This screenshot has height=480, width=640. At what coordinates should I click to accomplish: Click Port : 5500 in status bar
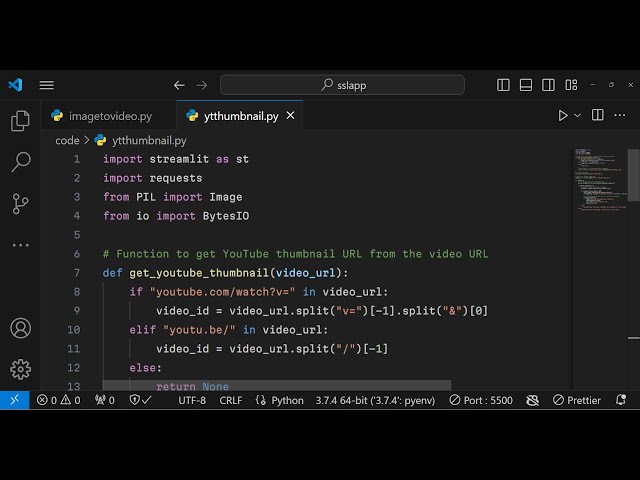[x=481, y=400]
